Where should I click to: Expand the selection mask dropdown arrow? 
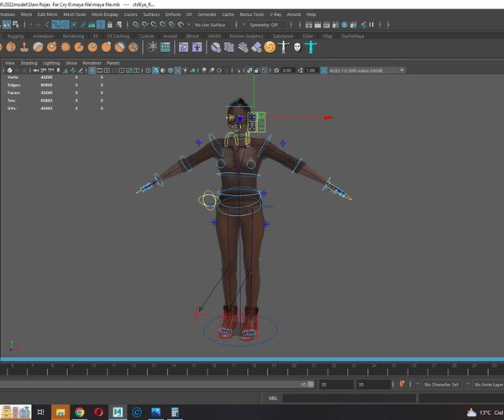31,24
